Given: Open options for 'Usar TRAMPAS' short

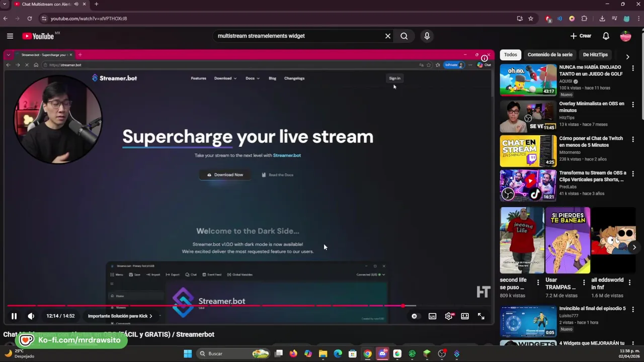Looking at the screenshot, I should tap(584, 282).
